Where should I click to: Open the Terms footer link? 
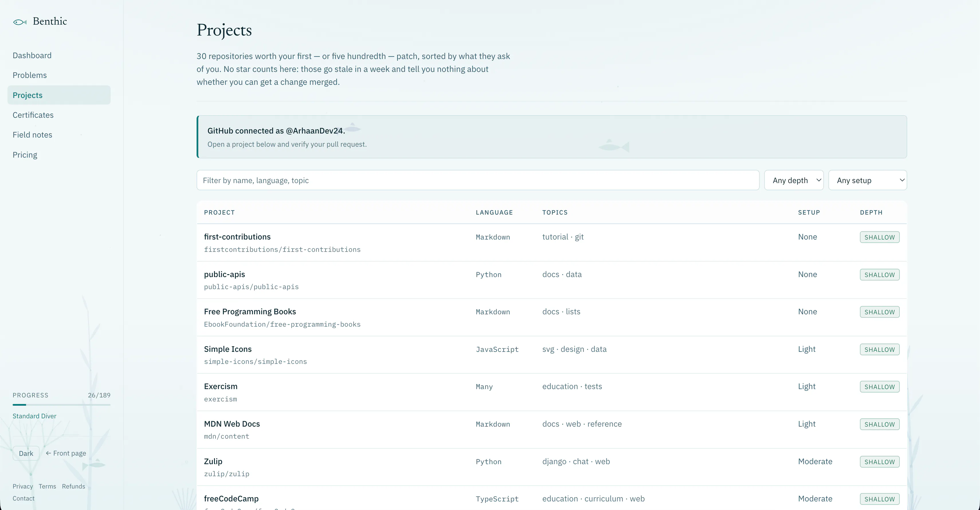[47, 487]
